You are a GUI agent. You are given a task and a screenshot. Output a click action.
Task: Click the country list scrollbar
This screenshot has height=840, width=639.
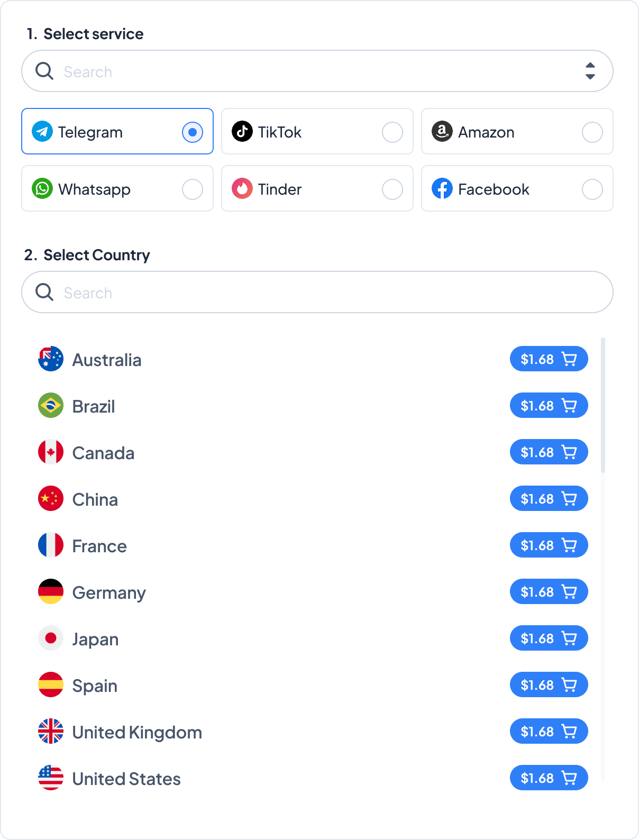pyautogui.click(x=603, y=405)
